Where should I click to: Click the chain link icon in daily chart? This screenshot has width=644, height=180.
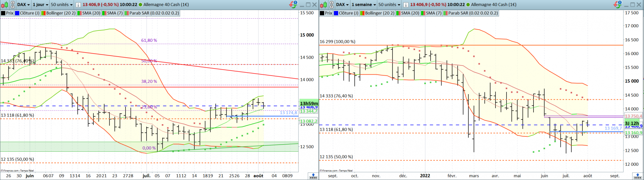coord(13,5)
